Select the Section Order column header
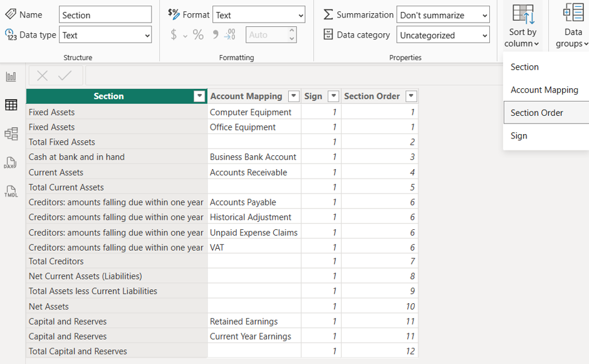The height and width of the screenshot is (364, 589). (x=372, y=96)
